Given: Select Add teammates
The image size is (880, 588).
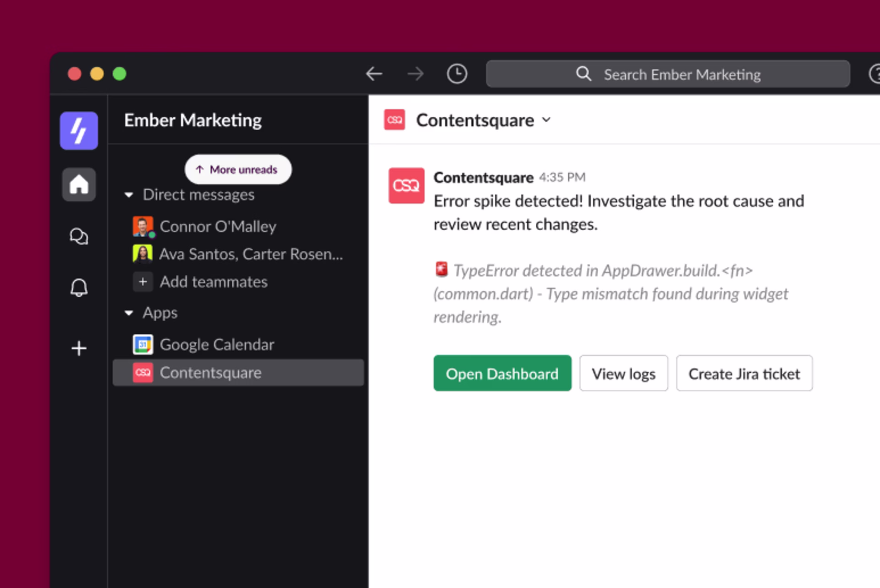Looking at the screenshot, I should coord(238,282).
